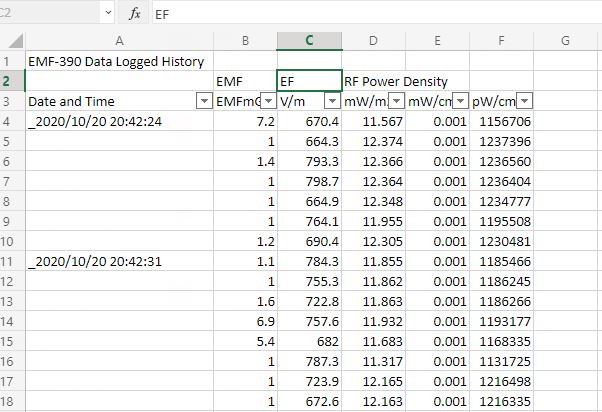Select row 11 header
The width and height of the screenshot is (602, 412).
coord(12,261)
